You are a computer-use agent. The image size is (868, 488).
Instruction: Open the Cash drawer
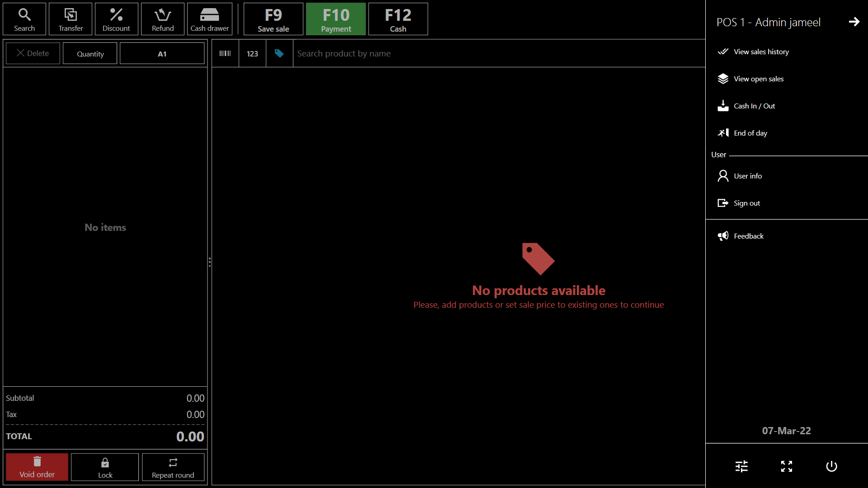click(x=209, y=19)
